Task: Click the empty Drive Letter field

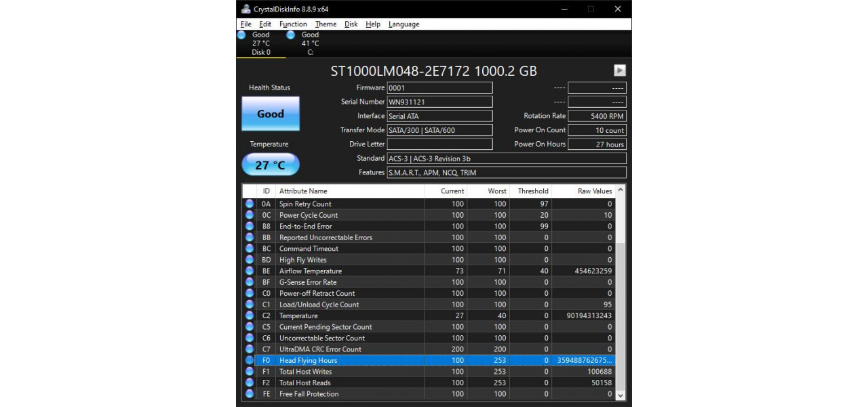Action: (439, 144)
